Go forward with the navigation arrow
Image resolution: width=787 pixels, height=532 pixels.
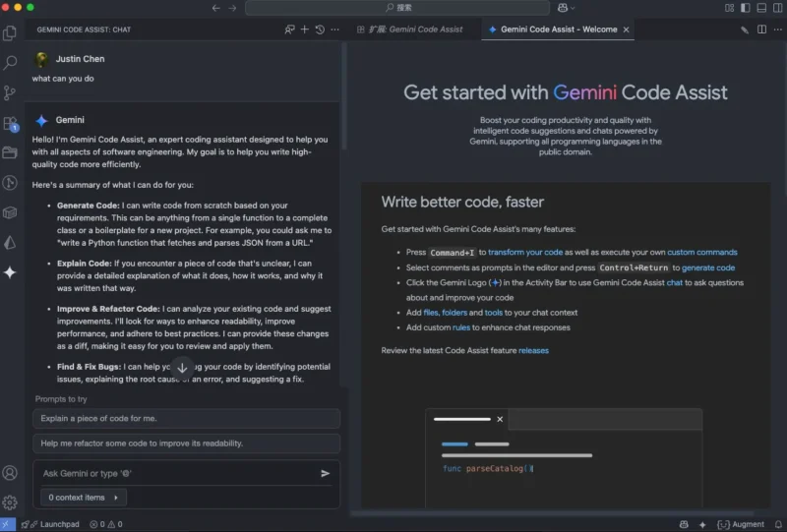232,8
